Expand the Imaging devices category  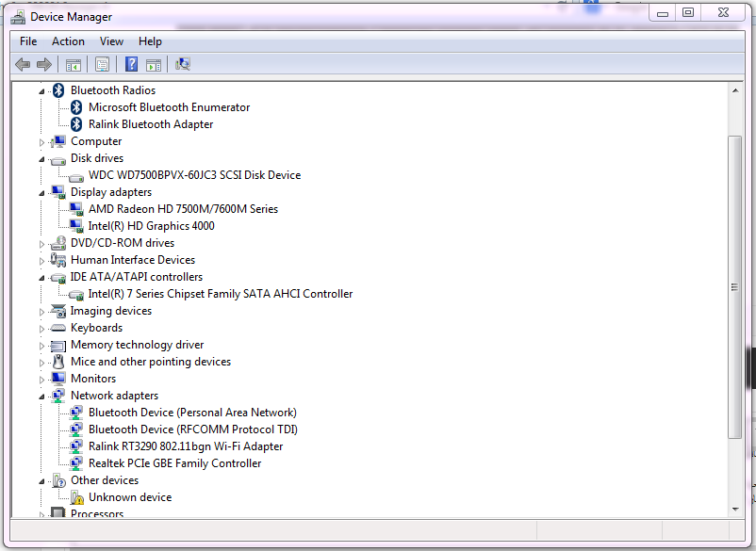coord(41,312)
